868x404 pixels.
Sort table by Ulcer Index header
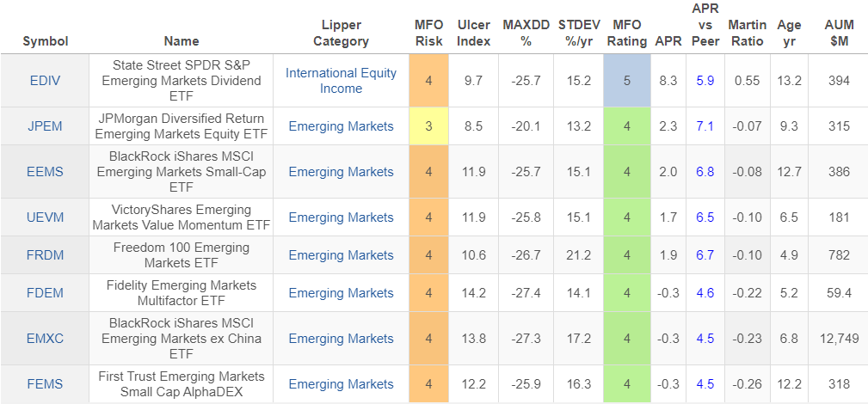click(x=474, y=33)
